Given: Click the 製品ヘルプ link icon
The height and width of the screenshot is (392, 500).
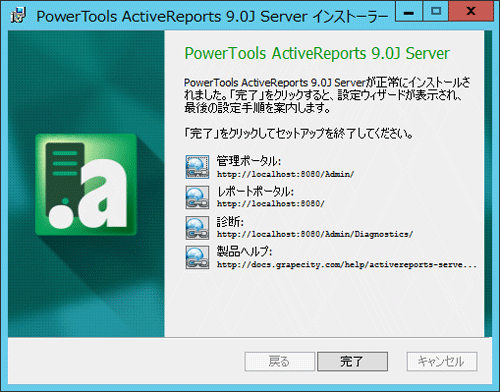Looking at the screenshot, I should pos(197,257).
